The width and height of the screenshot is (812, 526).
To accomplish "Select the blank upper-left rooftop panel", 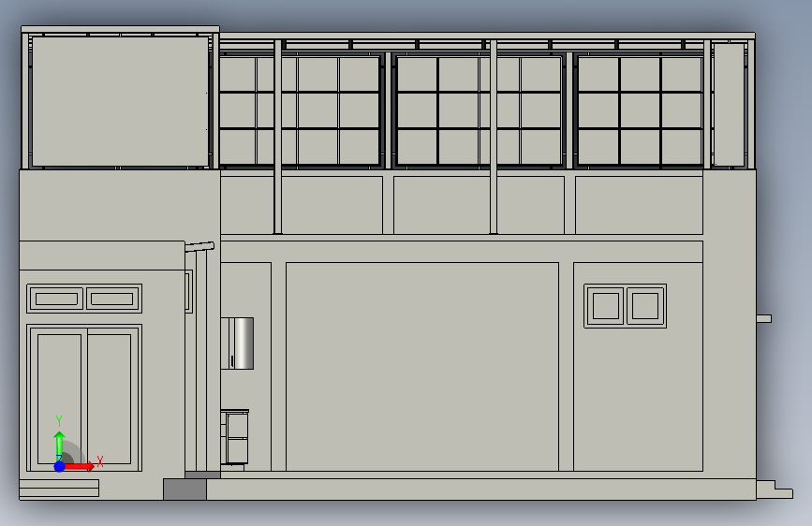I will (x=120, y=101).
